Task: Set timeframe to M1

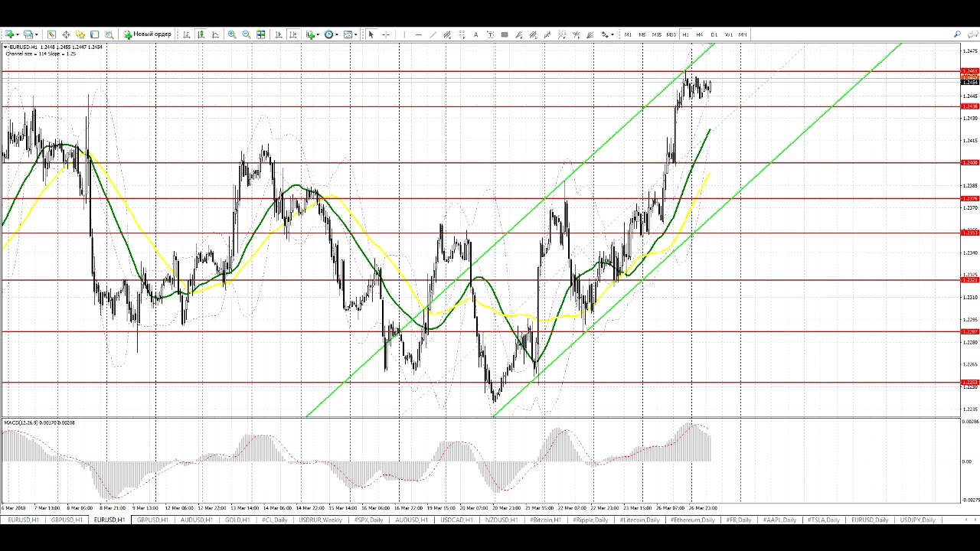Action: [x=628, y=34]
